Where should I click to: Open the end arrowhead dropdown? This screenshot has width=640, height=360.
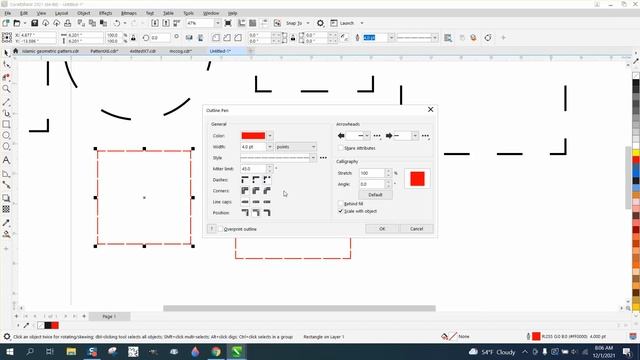pyautogui.click(x=415, y=136)
